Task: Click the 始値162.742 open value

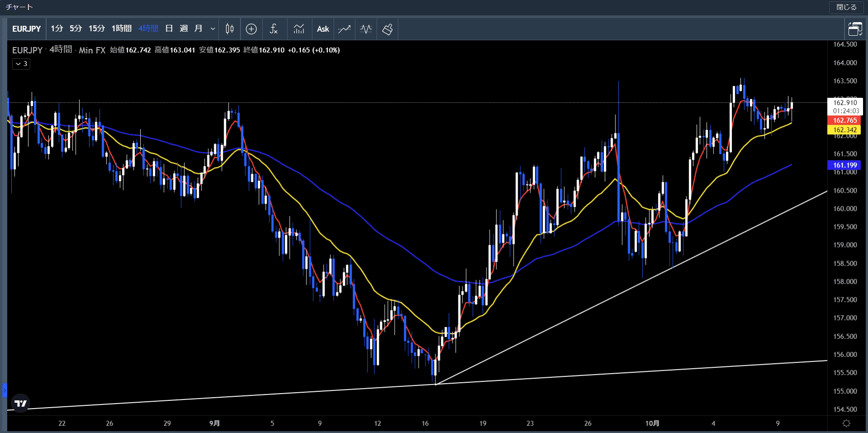Action: click(x=131, y=50)
